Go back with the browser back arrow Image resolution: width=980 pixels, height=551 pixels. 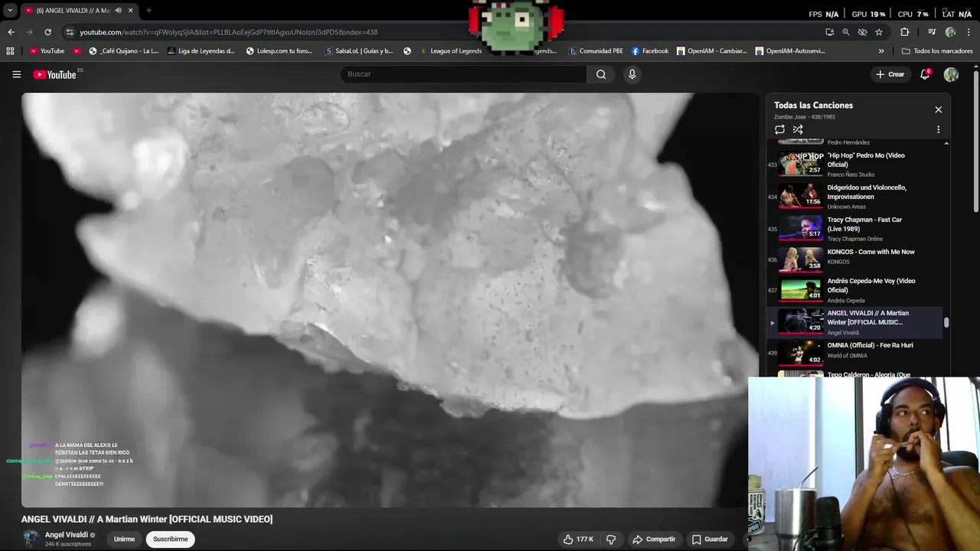(x=11, y=32)
